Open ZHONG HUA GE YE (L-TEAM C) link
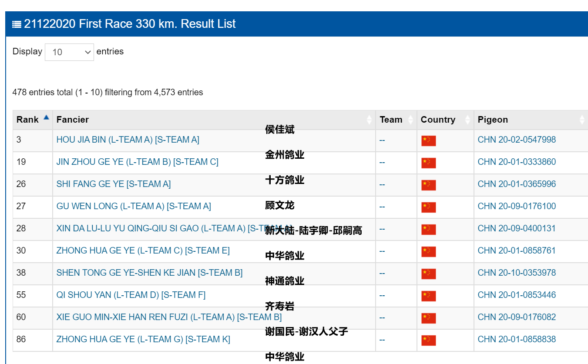The width and height of the screenshot is (588, 364). pyautogui.click(x=143, y=250)
